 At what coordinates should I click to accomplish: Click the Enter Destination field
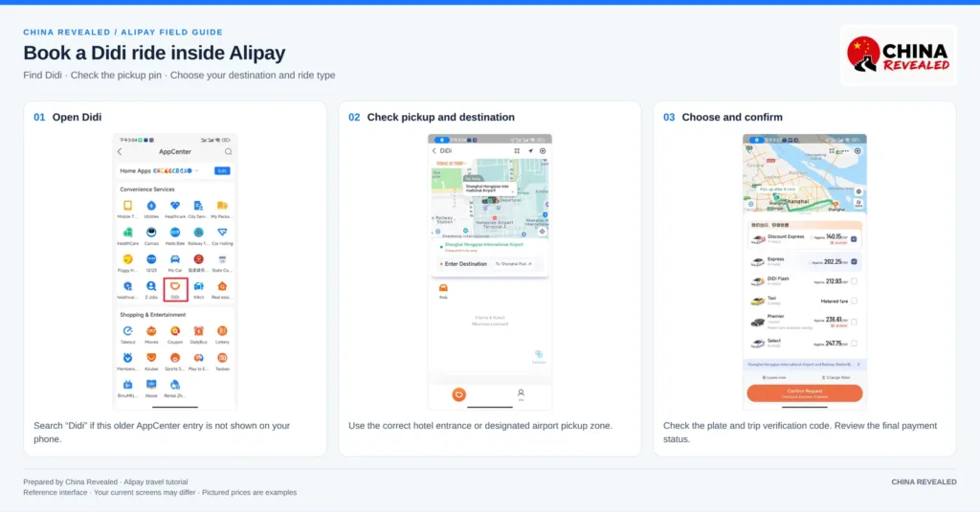coord(490,264)
